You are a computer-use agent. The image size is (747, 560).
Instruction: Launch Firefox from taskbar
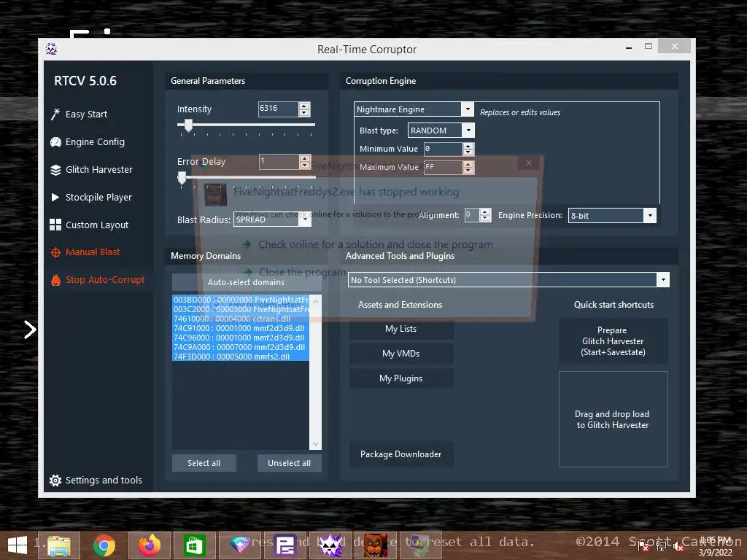coord(150,545)
